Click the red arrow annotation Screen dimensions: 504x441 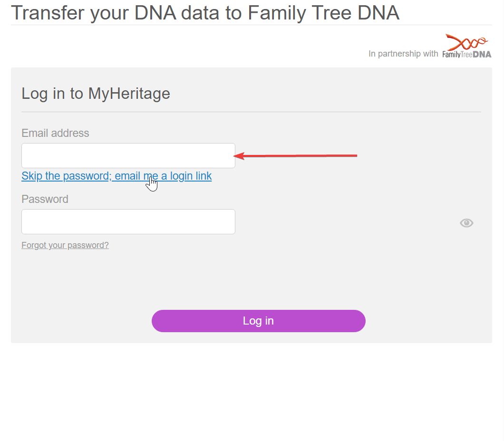[296, 155]
